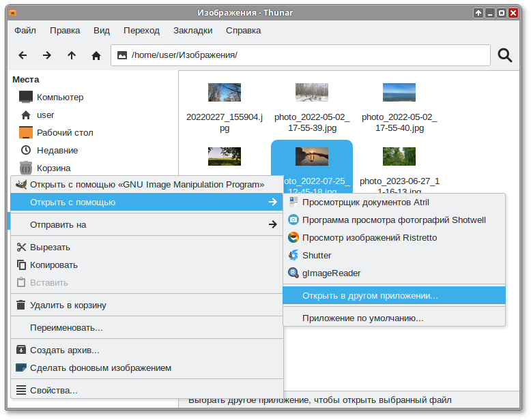The image size is (531, 420).
Task: Choose Просмотрщик документов Atril
Action: [394, 202]
